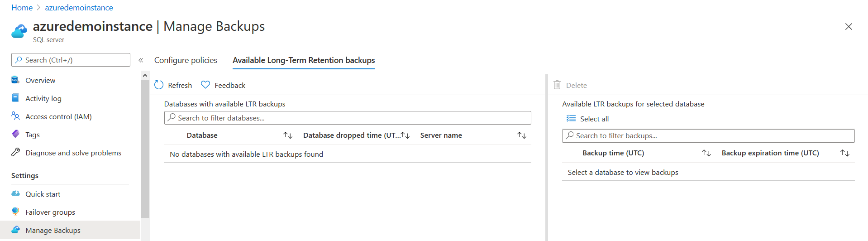This screenshot has height=241, width=868.
Task: Sort by Backup expiration time column
Action: (x=845, y=153)
